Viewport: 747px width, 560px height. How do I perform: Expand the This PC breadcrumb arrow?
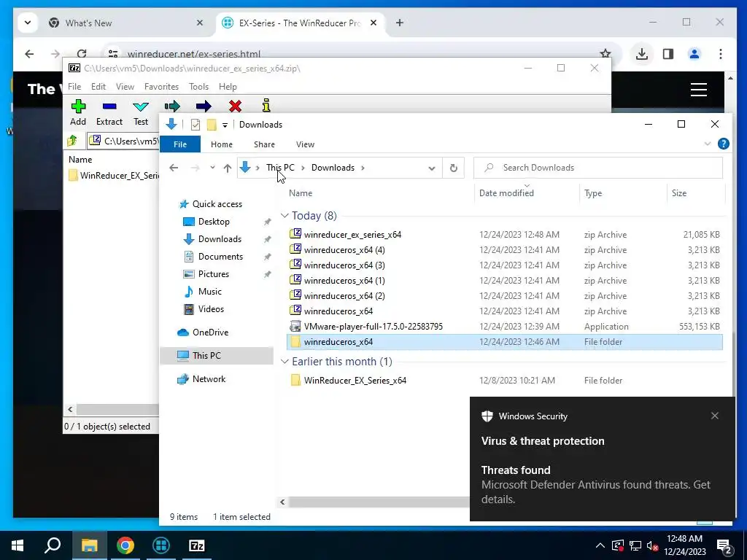(x=303, y=168)
